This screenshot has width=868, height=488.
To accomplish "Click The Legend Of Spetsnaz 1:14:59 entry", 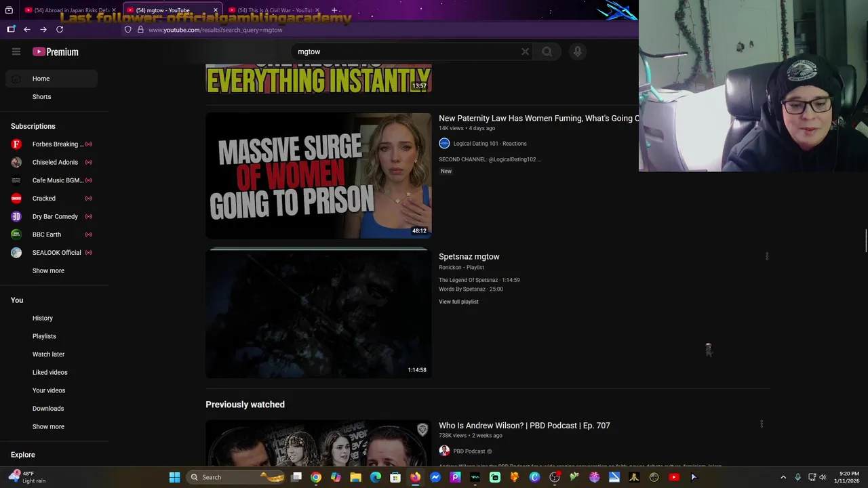I will [479, 280].
